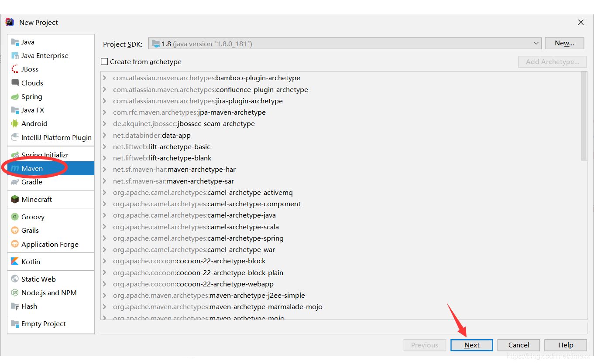Screen dimensions: 594x364
Task: Expand net.databinder data-app entry
Action: 105,135
